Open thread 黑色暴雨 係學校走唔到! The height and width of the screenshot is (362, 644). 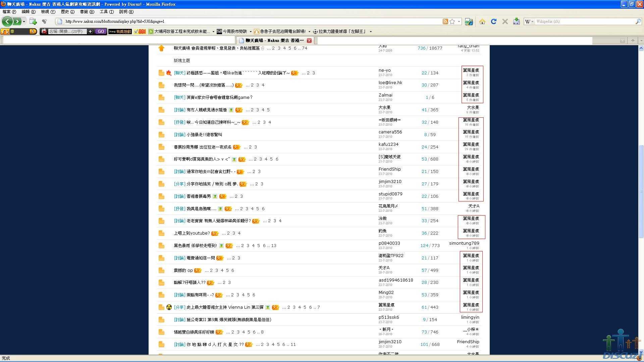[195, 246]
